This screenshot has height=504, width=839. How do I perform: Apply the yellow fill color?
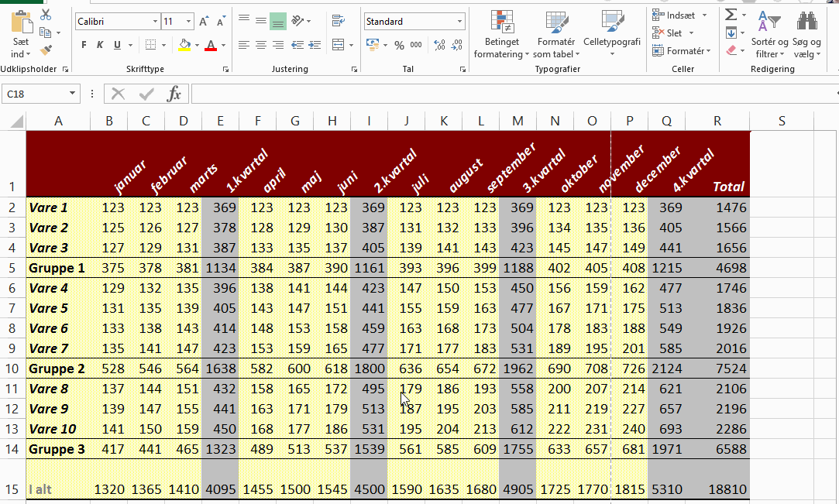click(184, 46)
